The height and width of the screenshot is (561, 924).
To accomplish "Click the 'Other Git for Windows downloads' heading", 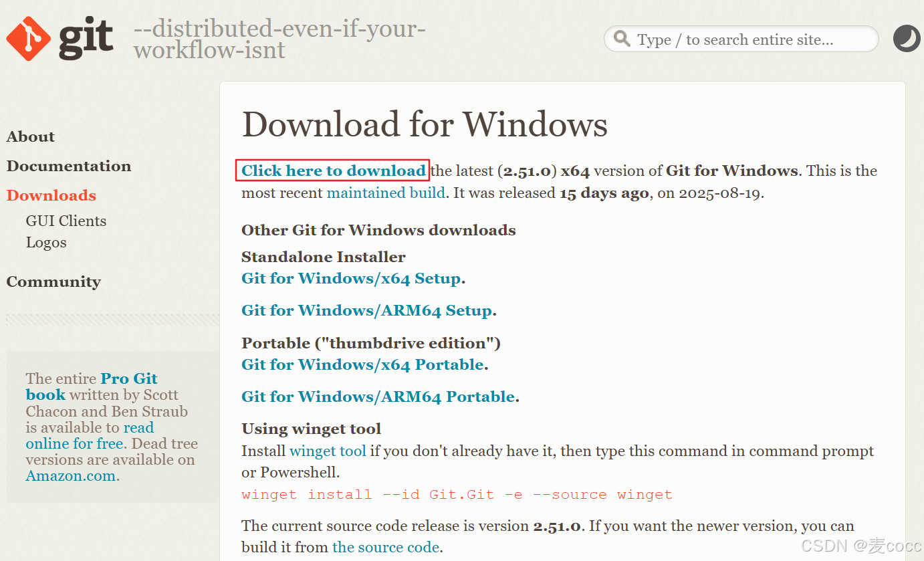I will tap(378, 230).
